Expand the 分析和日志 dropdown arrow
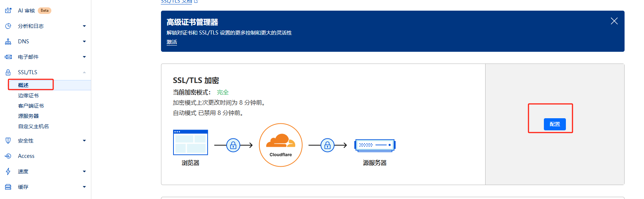 pos(84,26)
